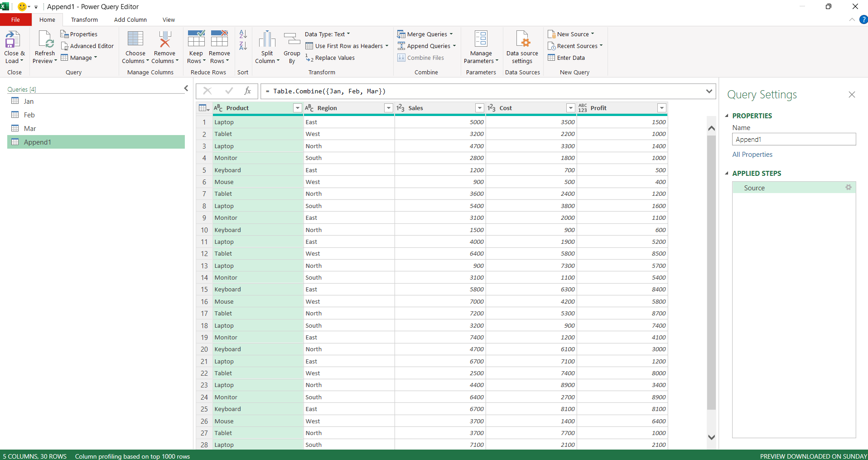Open the Data Type: Text dropdown

328,34
